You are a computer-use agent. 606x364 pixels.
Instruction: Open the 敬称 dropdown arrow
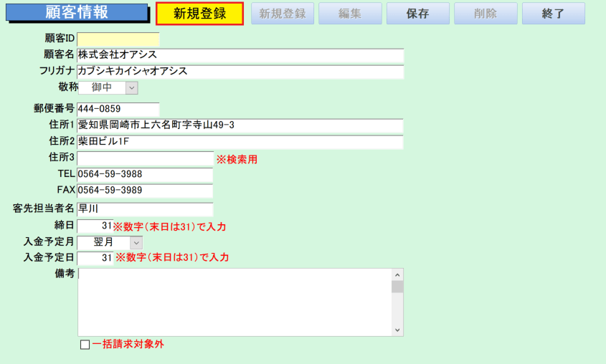click(131, 88)
